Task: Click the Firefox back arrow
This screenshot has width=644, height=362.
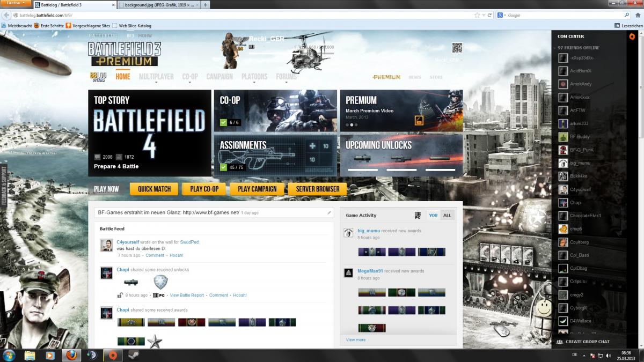Action: point(6,15)
